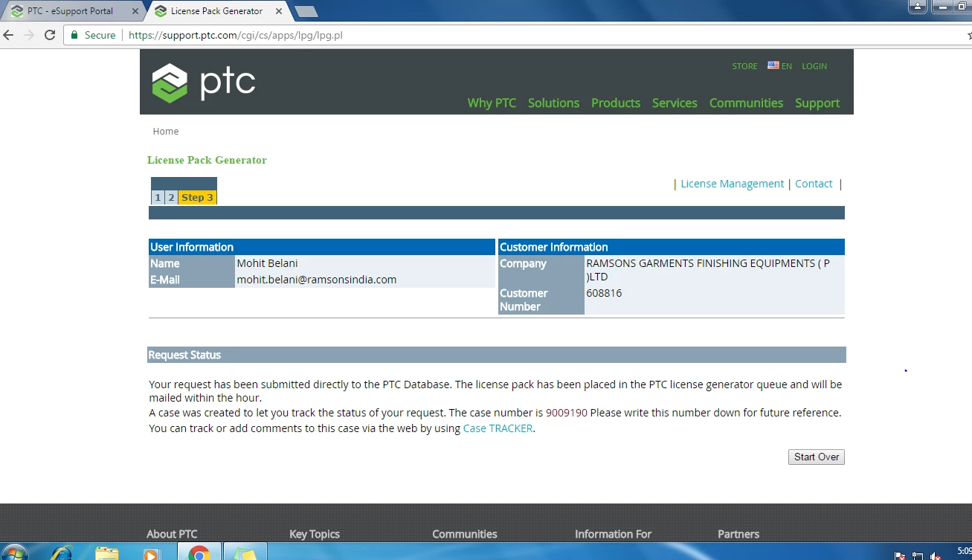Open the Chrome user profile button
This screenshot has width=972, height=560.
click(918, 7)
